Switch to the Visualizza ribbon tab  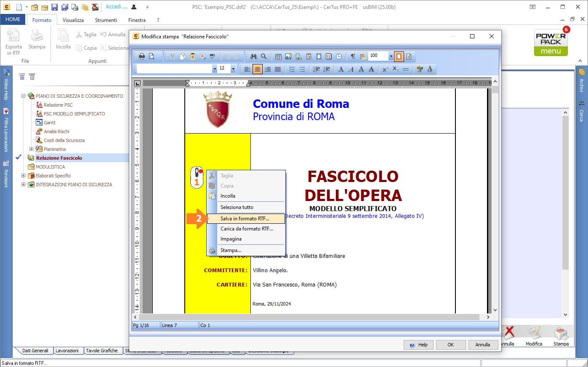click(x=73, y=20)
